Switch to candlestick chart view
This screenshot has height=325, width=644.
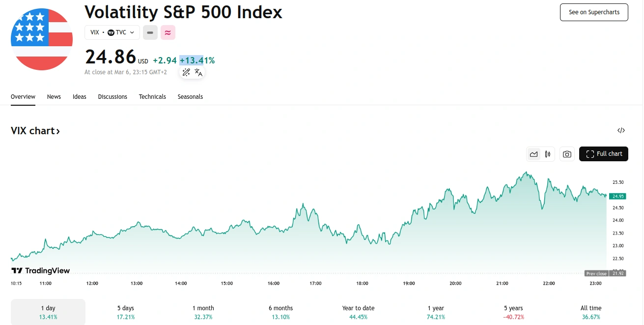point(547,154)
